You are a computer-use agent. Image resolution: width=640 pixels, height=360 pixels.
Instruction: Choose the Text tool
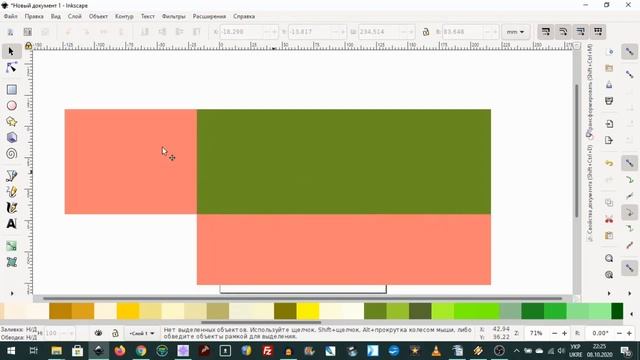(x=11, y=224)
